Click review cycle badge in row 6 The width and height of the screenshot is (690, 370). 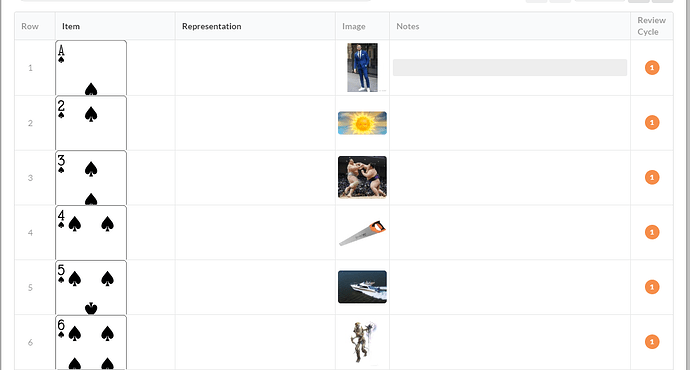(x=652, y=342)
